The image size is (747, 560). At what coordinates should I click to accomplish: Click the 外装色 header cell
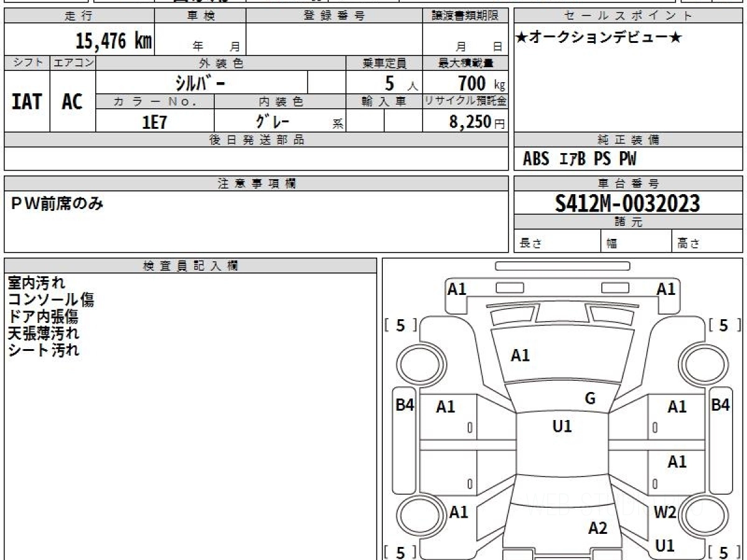pyautogui.click(x=221, y=63)
